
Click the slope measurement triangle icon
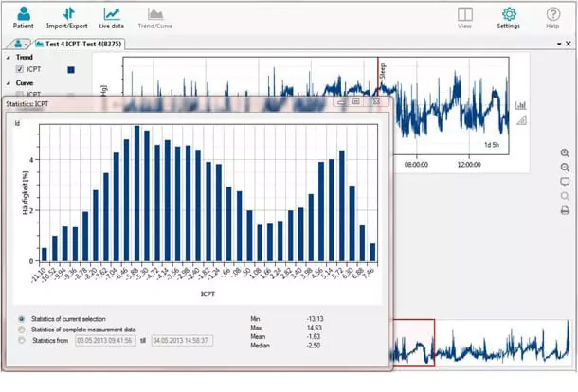[521, 120]
